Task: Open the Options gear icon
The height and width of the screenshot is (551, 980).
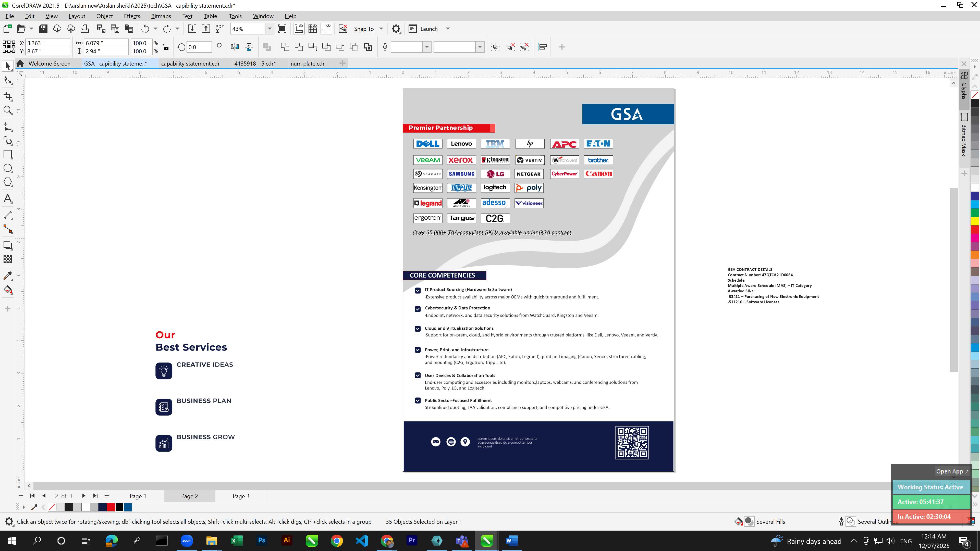Action: click(396, 29)
